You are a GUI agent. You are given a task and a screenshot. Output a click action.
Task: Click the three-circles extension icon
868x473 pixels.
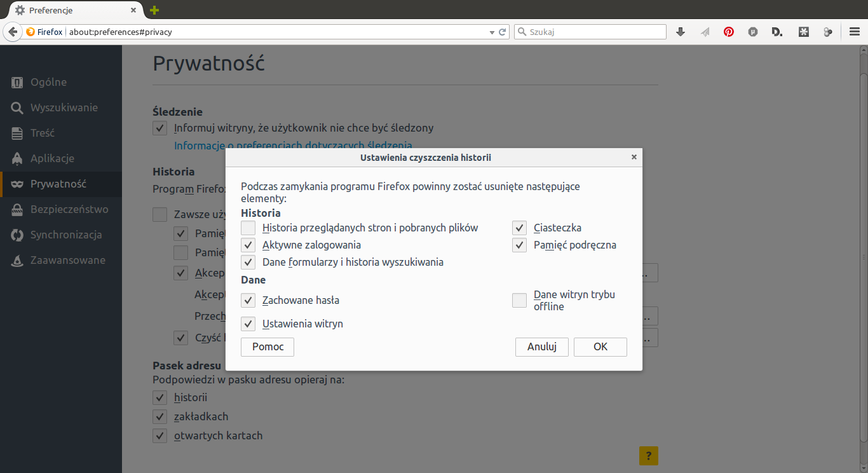[828, 32]
